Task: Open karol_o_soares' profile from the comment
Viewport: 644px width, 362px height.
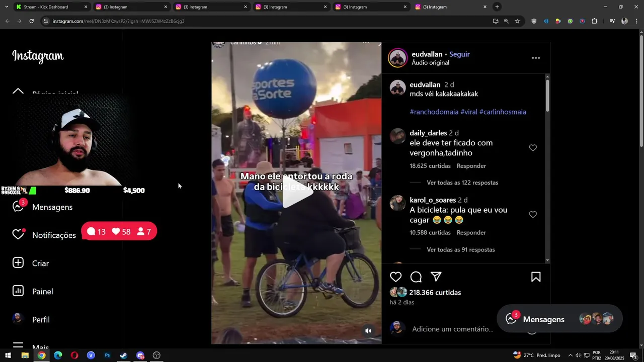Action: coord(433,200)
